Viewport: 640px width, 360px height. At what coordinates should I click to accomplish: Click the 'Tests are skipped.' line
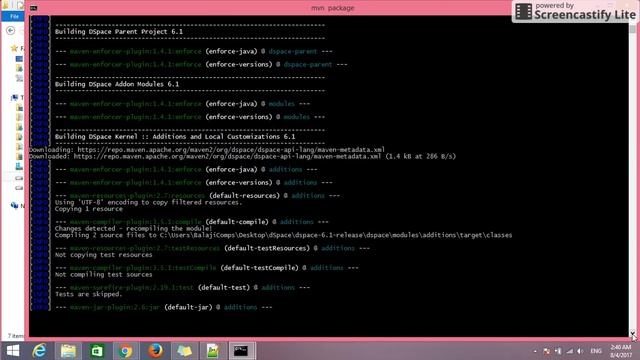point(89,294)
